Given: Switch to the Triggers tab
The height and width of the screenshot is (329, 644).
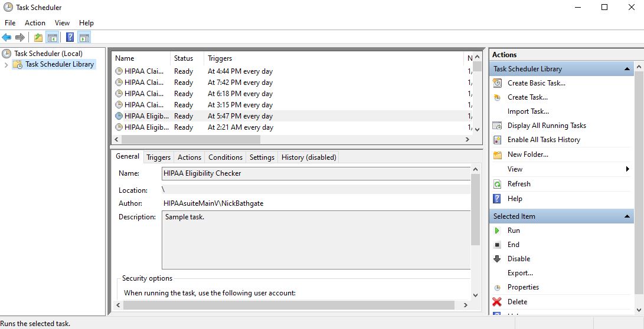Looking at the screenshot, I should [159, 157].
